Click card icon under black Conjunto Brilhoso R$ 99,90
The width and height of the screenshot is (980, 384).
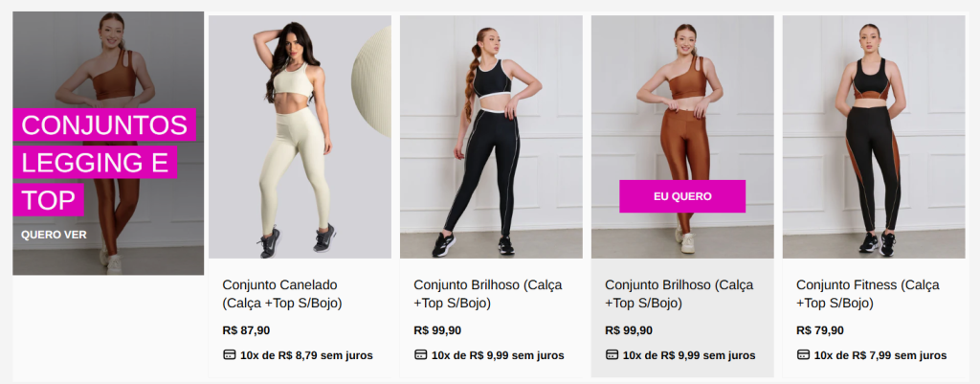pos(421,355)
